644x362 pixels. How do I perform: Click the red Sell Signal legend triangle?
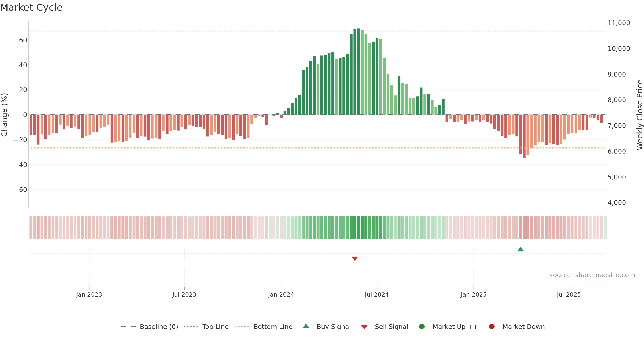pyautogui.click(x=364, y=327)
